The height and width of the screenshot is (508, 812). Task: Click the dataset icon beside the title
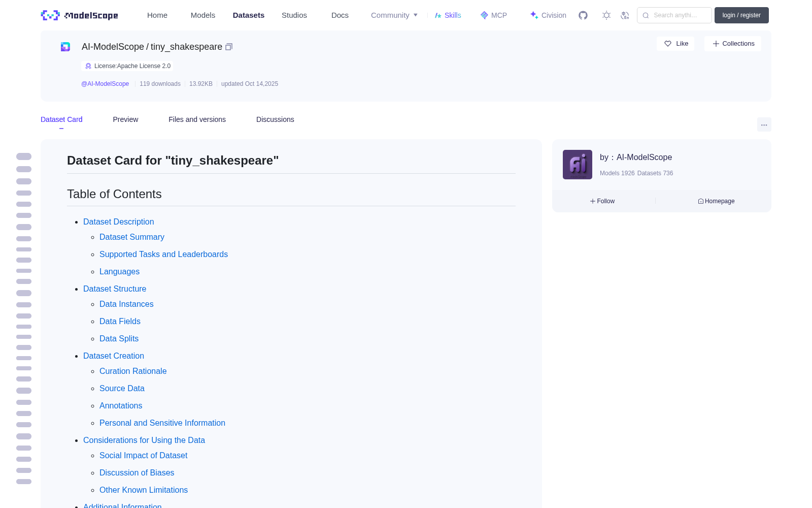pos(65,47)
